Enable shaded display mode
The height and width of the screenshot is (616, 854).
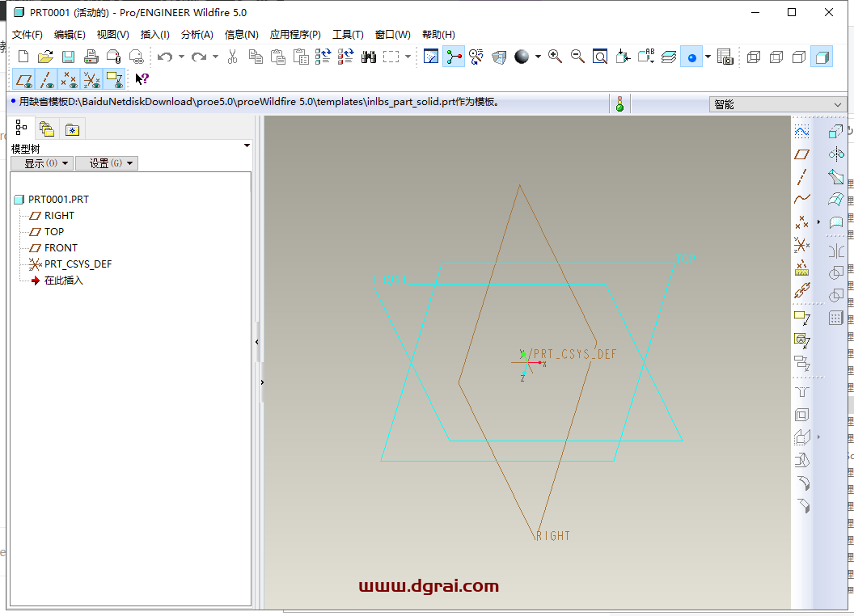(822, 57)
